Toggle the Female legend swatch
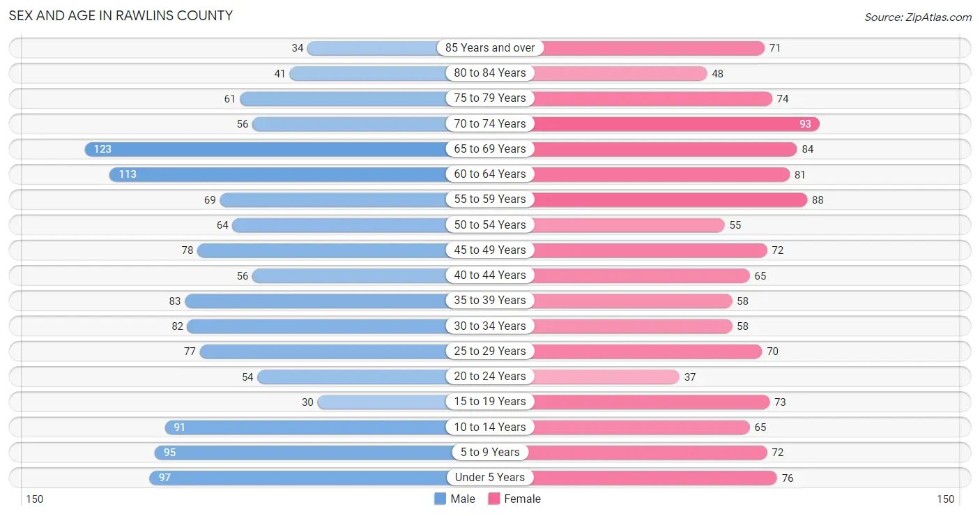980x516 pixels. [x=494, y=499]
